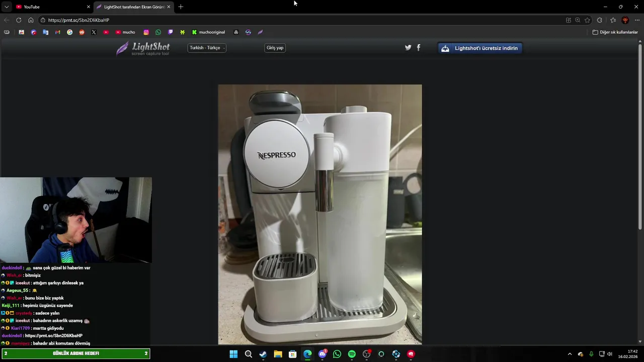Image resolution: width=644 pixels, height=362 pixels.
Task: Click the volume icon in system tray
Action: [x=610, y=354]
